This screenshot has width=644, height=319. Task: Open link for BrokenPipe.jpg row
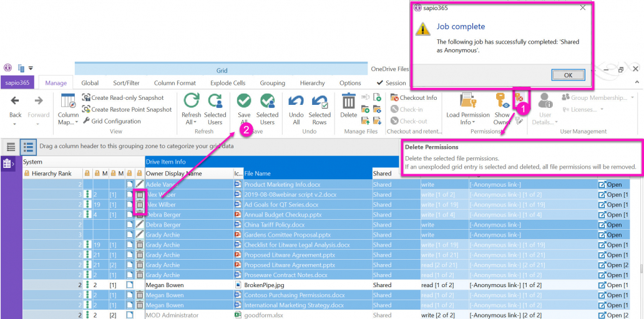pyautogui.click(x=613, y=285)
